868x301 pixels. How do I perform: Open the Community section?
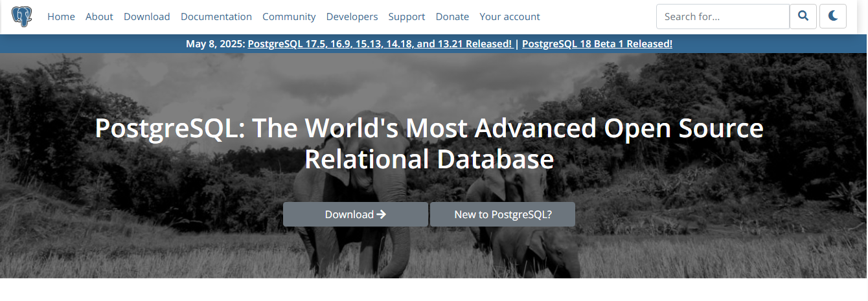tap(289, 17)
